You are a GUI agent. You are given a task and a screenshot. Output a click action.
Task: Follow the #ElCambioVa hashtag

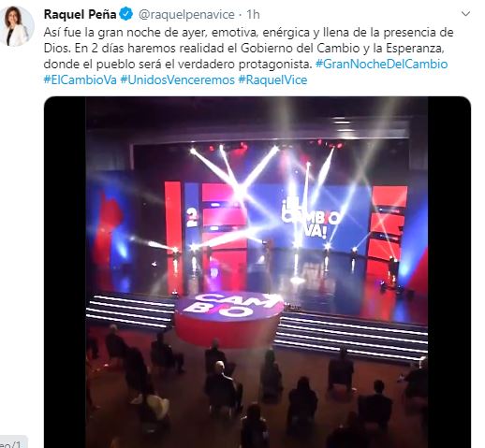click(x=81, y=79)
